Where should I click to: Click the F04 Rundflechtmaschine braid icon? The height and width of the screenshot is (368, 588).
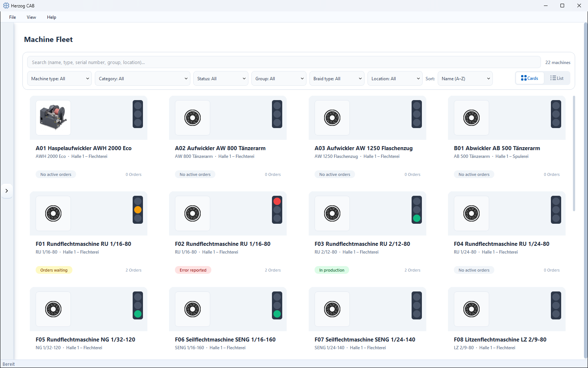point(472,213)
